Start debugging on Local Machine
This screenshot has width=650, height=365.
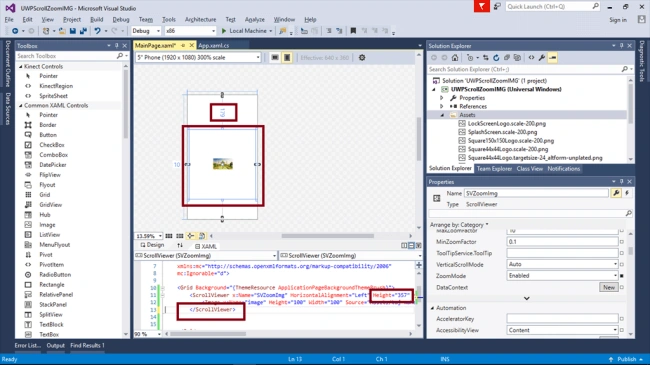pyautogui.click(x=246, y=31)
